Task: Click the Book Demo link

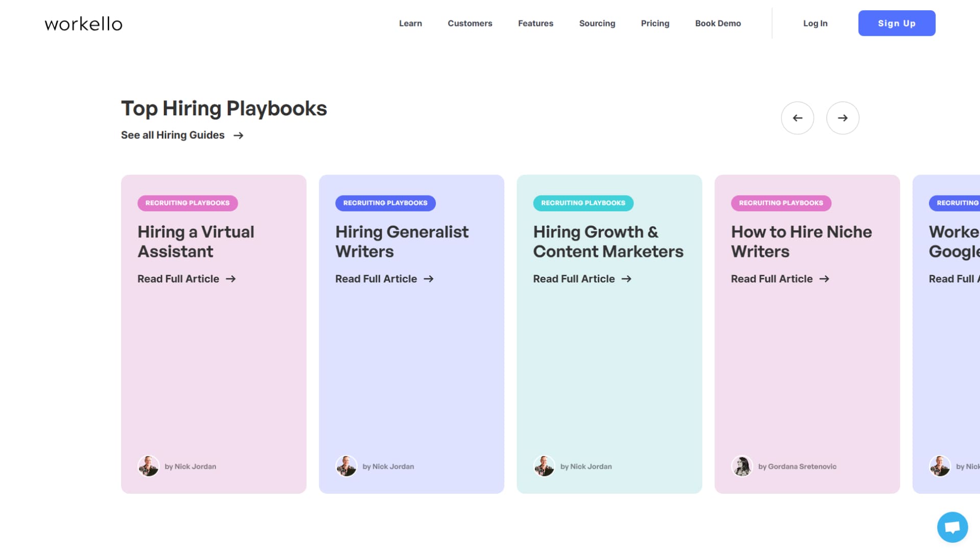Action: point(718,23)
